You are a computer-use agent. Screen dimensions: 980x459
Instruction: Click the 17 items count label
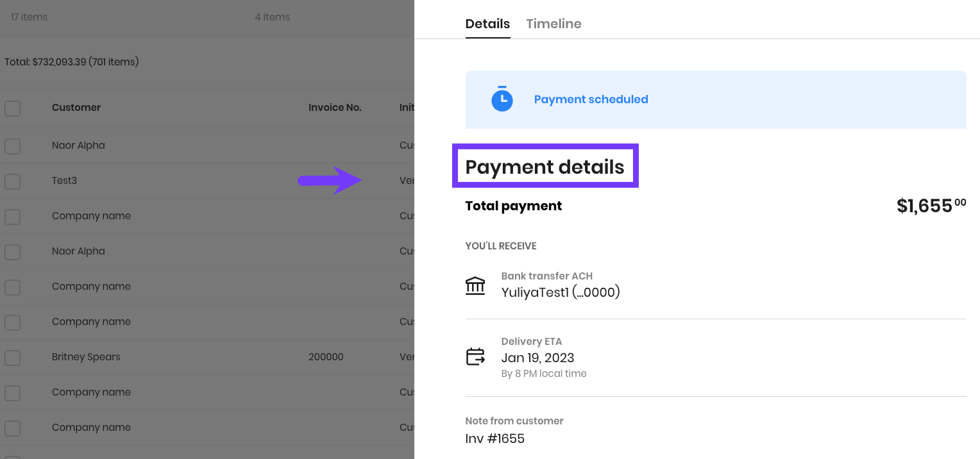29,17
